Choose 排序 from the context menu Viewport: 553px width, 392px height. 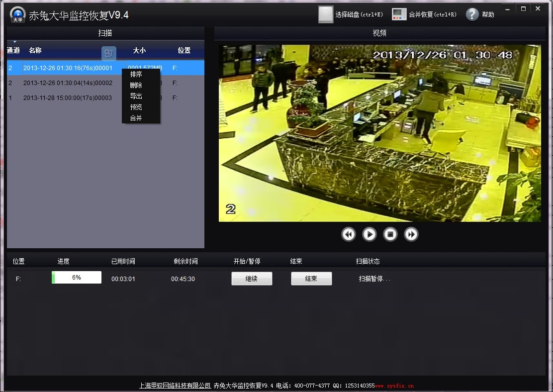136,75
